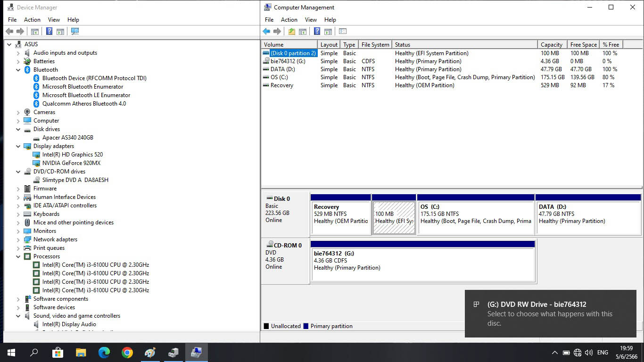
Task: Open Help menu in Device Manager
Action: click(x=73, y=20)
